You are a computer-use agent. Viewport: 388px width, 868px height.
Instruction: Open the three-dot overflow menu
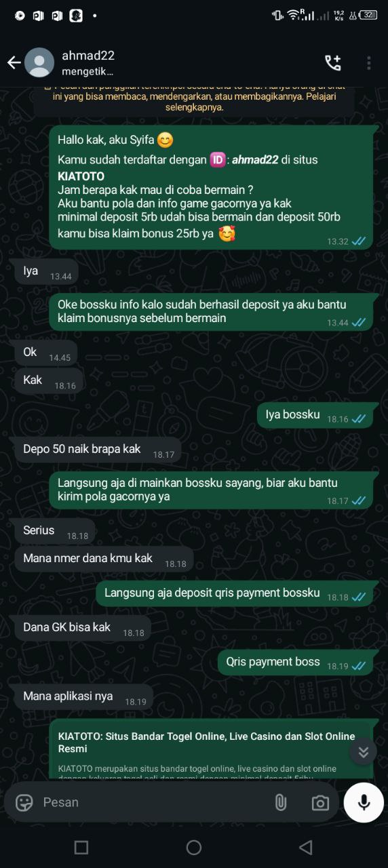click(x=368, y=63)
